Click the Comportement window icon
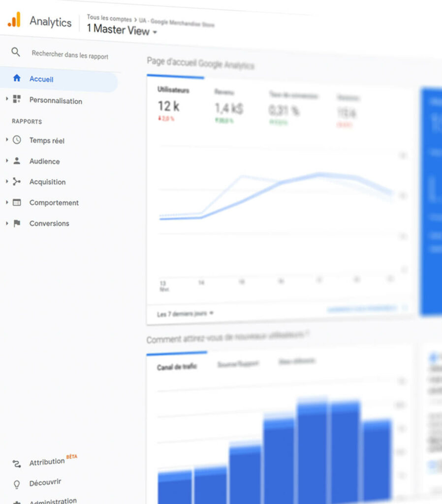This screenshot has width=442, height=504. tap(17, 202)
